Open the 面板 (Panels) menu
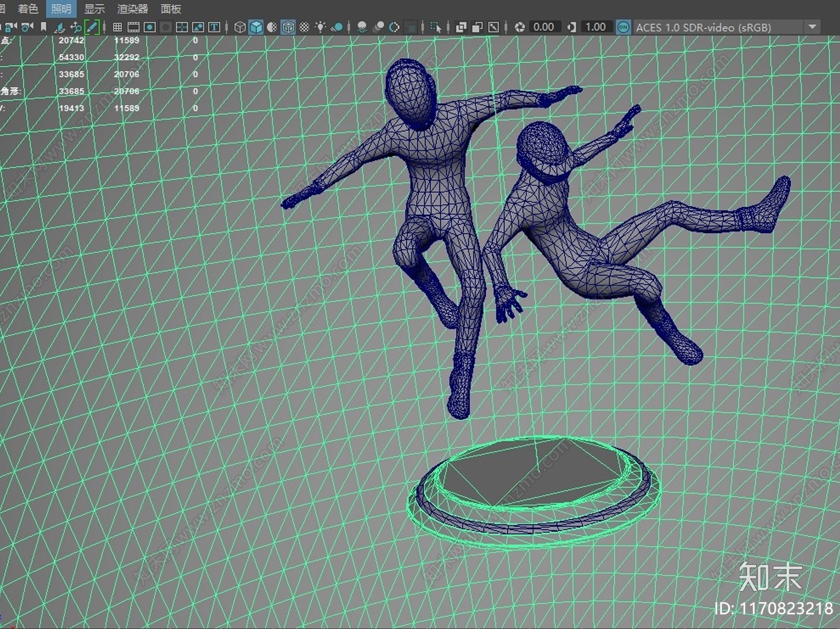Screen dimensions: 840x629 pos(171,8)
